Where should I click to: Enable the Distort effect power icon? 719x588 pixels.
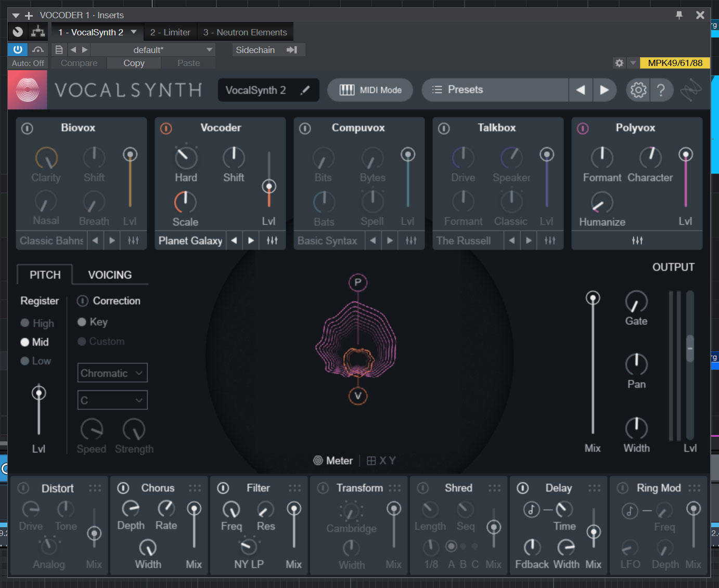point(23,488)
